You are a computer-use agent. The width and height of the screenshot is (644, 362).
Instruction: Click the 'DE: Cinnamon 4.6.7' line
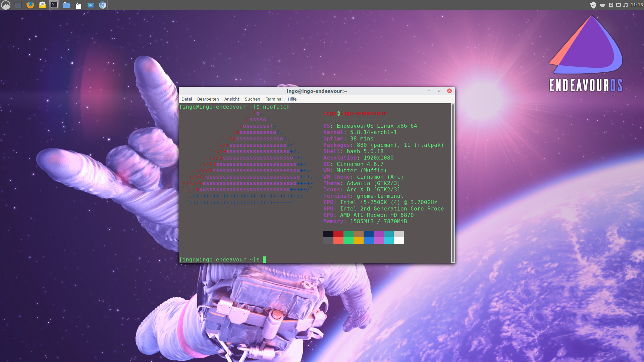click(354, 164)
